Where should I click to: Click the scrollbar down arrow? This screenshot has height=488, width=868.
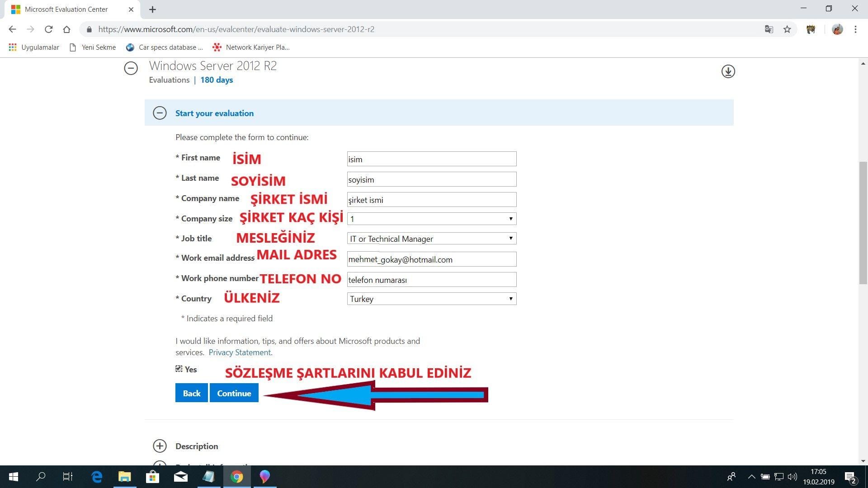pyautogui.click(x=863, y=461)
